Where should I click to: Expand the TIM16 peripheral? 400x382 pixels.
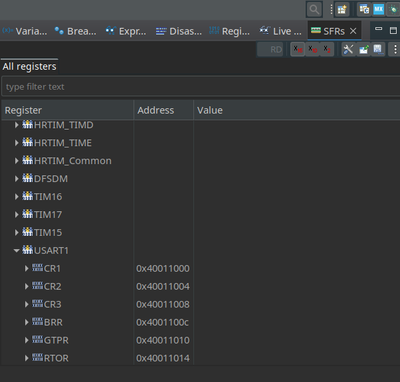pos(16,197)
